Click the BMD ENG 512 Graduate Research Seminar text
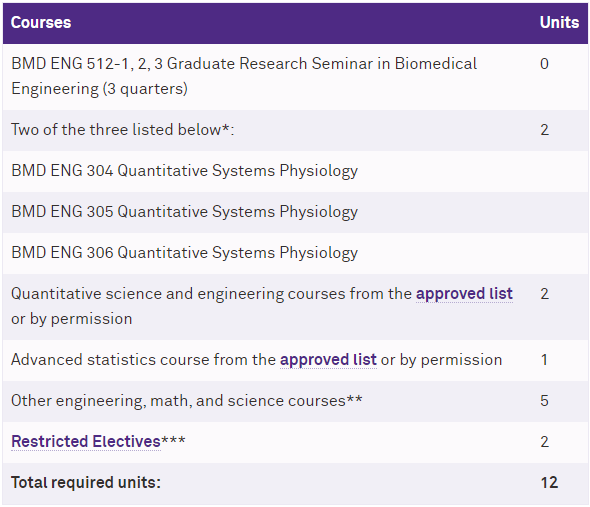The image size is (590, 507). click(244, 76)
